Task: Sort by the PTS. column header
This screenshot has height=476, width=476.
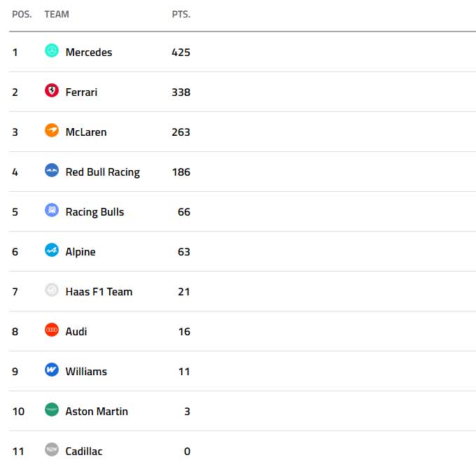Action: (181, 14)
